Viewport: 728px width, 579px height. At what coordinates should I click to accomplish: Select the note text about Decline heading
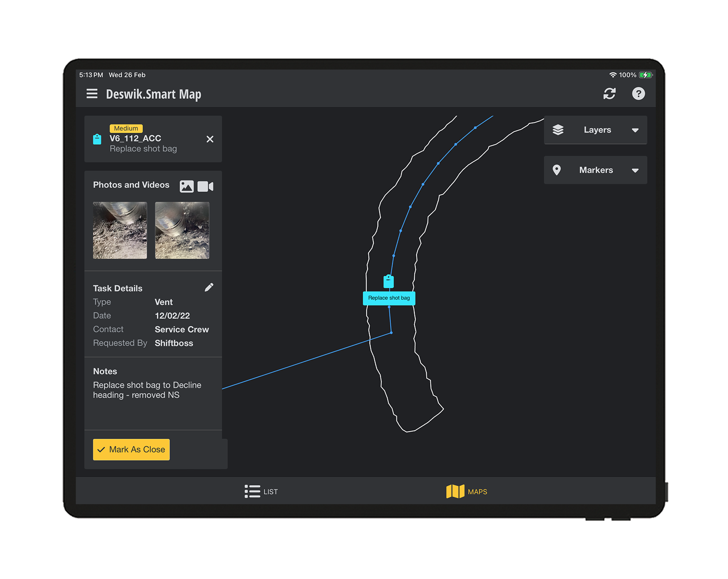pos(147,390)
